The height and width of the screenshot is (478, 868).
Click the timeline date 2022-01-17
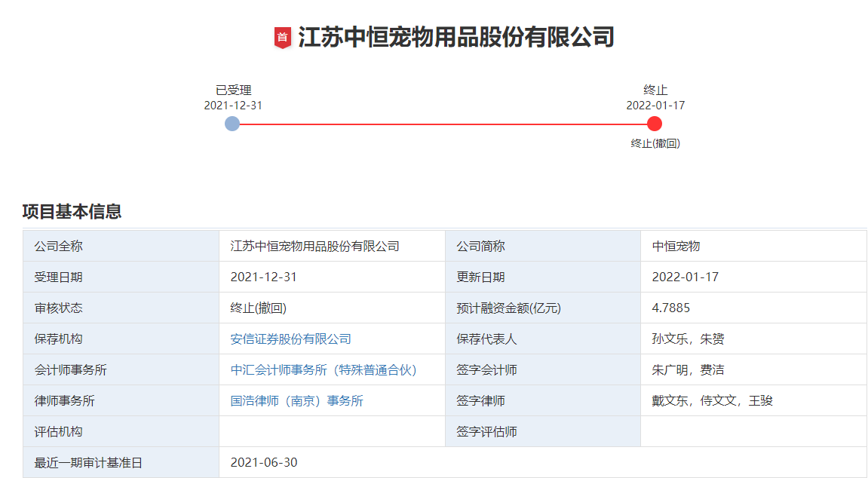(x=655, y=106)
